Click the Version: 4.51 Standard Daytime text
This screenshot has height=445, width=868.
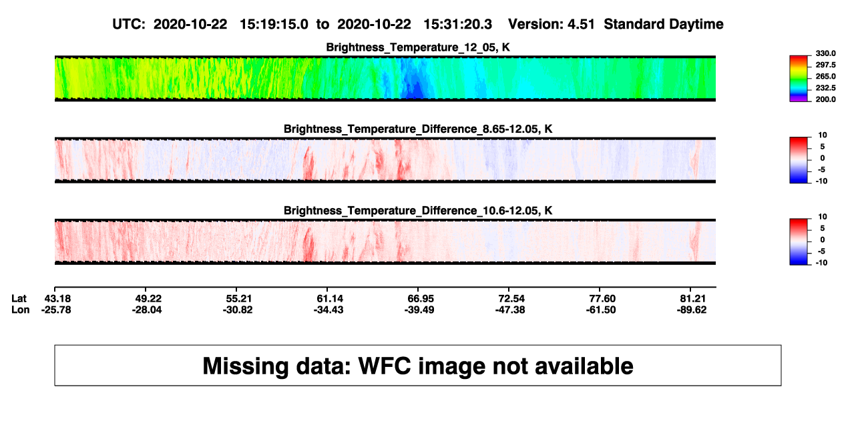tap(616, 25)
